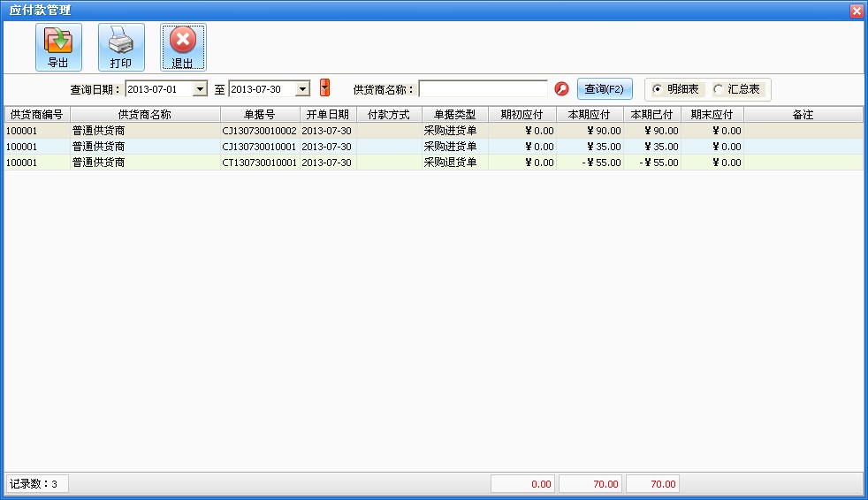Select the row with 单据号 CJ130730010001
Viewport: 868px width, 500px height.
pos(433,147)
